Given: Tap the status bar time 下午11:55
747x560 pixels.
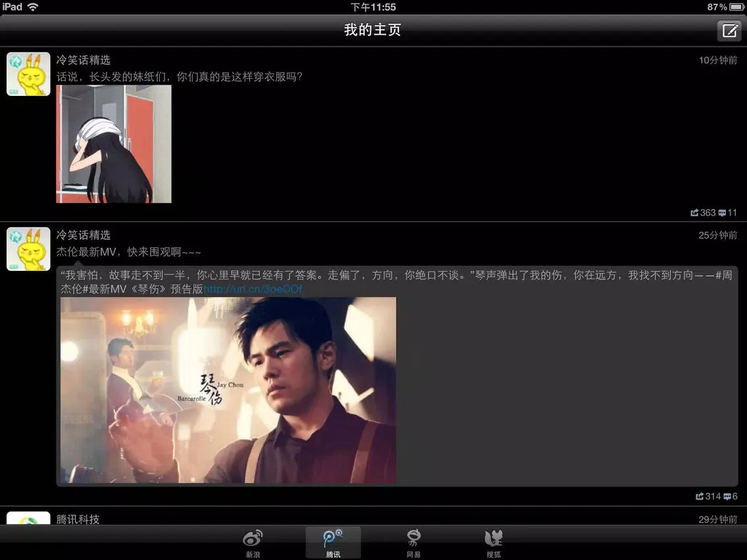Looking at the screenshot, I should (x=373, y=7).
